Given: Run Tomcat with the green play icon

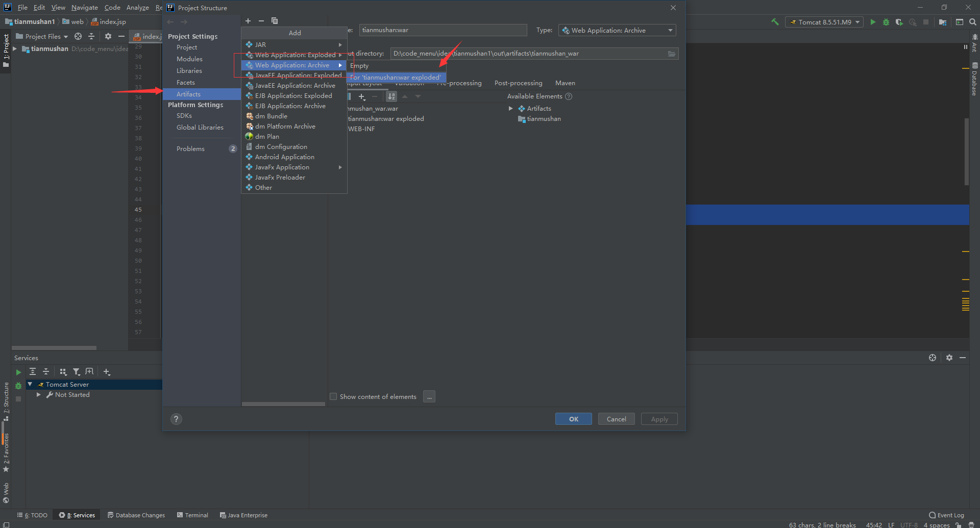Looking at the screenshot, I should [873, 22].
